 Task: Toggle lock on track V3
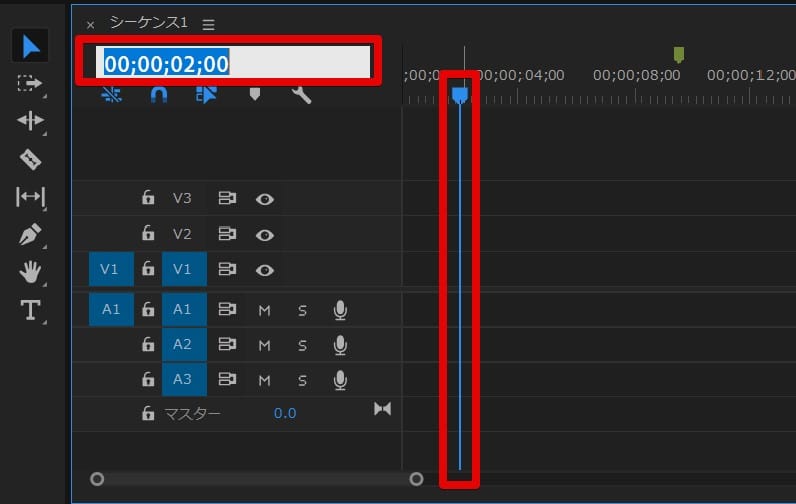pyautogui.click(x=148, y=197)
